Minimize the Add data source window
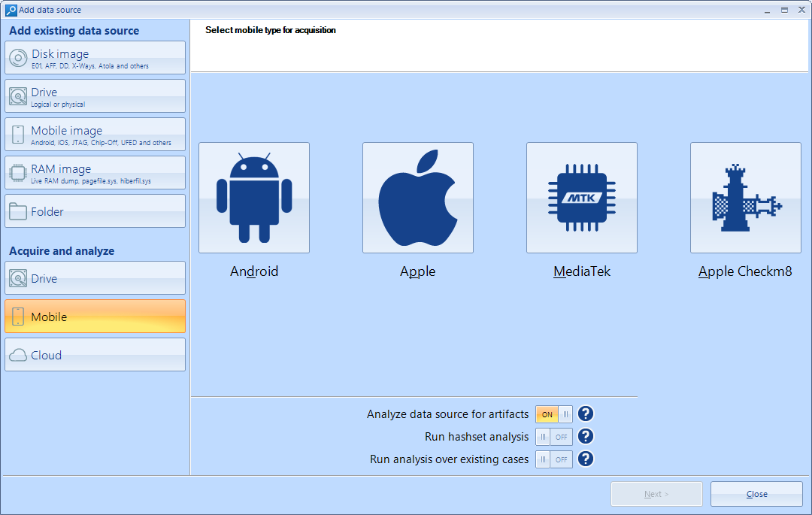This screenshot has width=812, height=515. pyautogui.click(x=767, y=10)
